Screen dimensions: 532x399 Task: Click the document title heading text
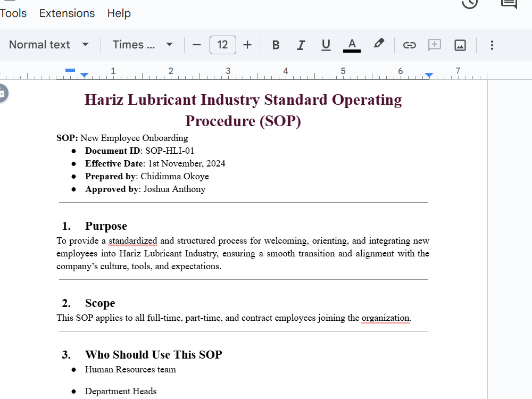[x=243, y=110]
